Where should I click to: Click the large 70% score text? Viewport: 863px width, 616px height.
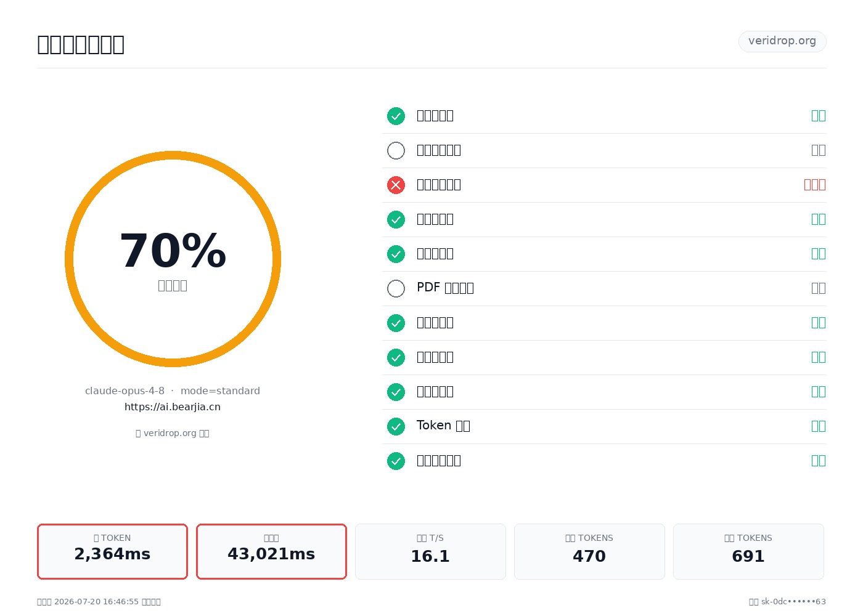[173, 251]
